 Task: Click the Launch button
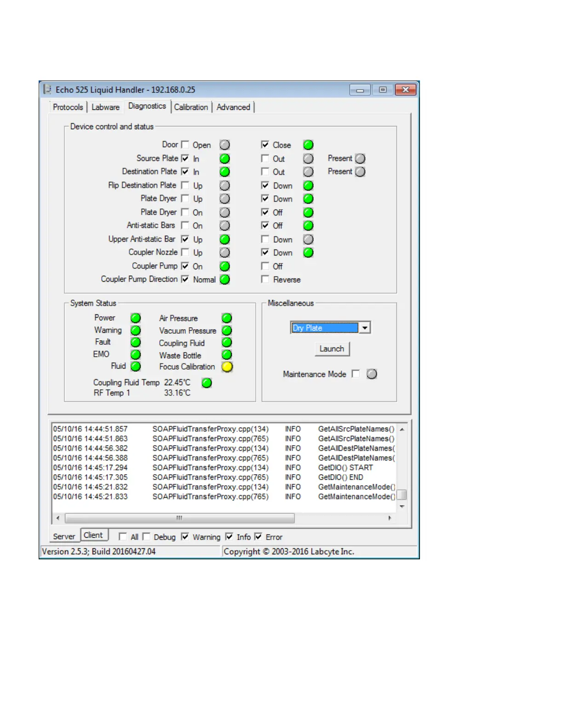[x=332, y=349]
